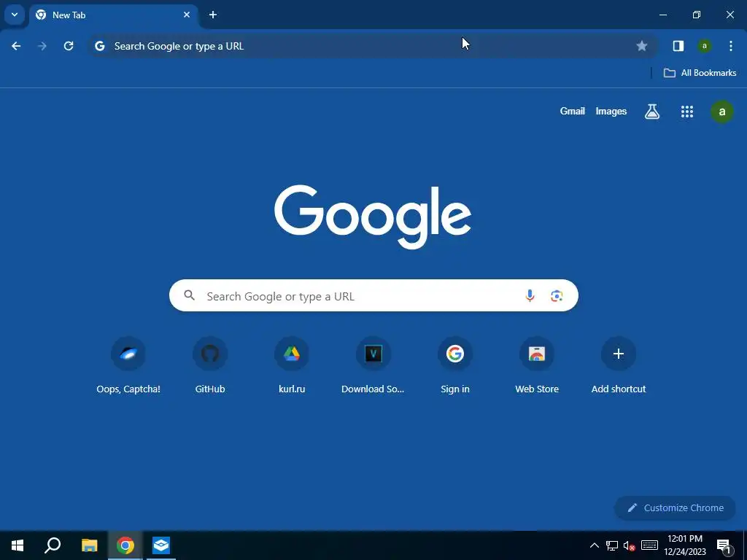The height and width of the screenshot is (560, 747).
Task: Close the New Tab tab
Action: click(187, 15)
